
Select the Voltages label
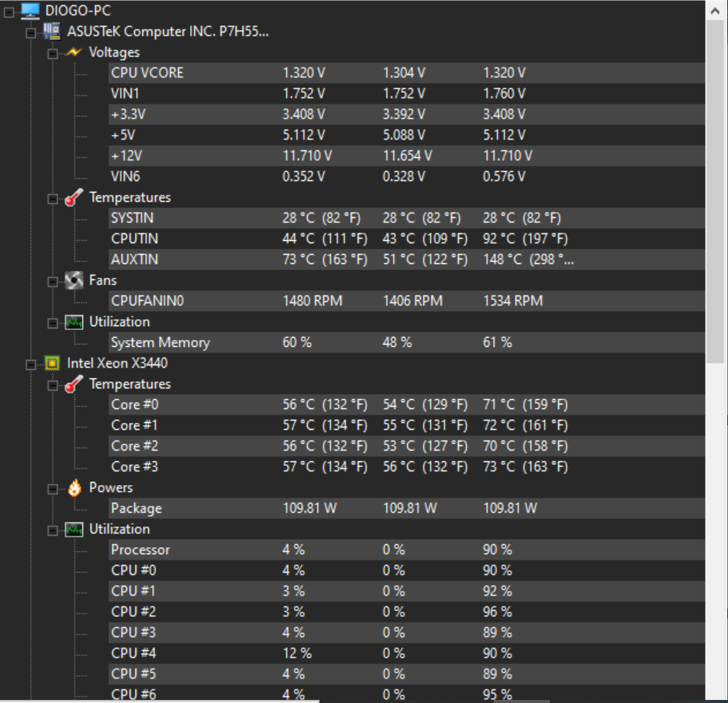pyautogui.click(x=114, y=52)
